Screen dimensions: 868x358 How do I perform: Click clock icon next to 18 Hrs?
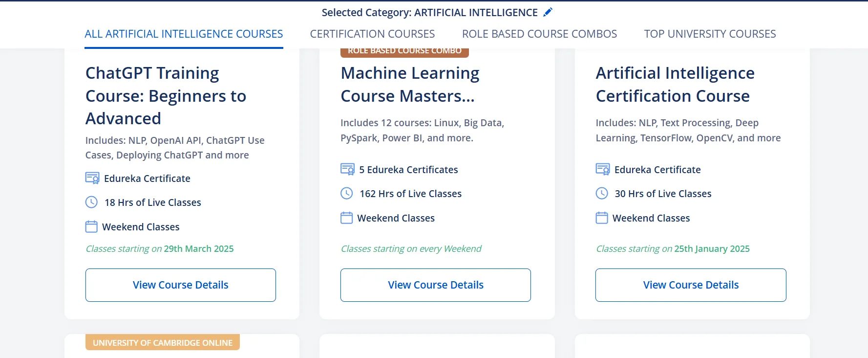click(91, 202)
